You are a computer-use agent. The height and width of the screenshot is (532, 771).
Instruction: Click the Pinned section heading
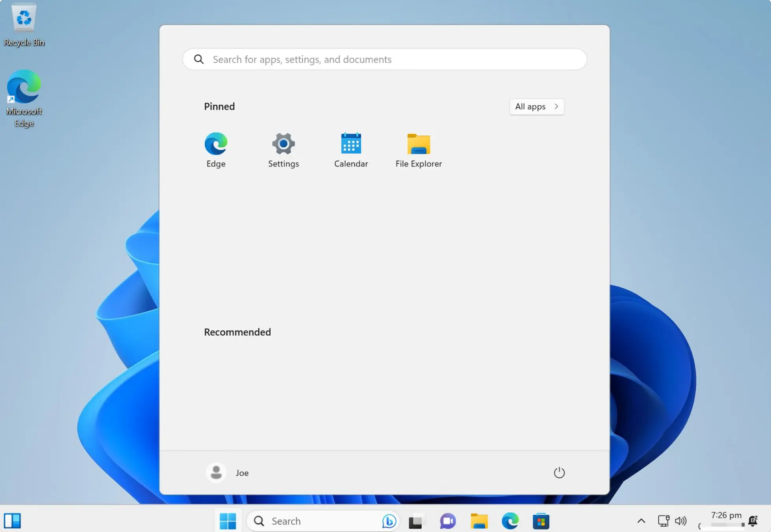219,107
